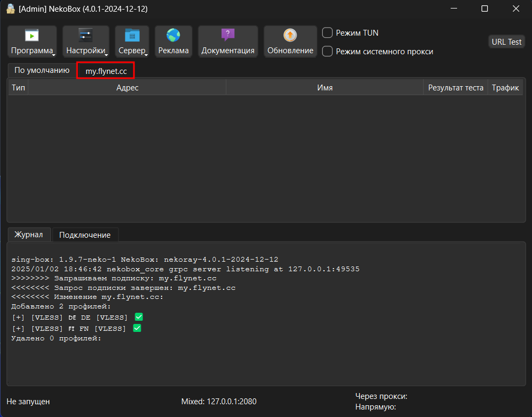
Task: Open the Реклама globe icon
Action: tap(173, 36)
